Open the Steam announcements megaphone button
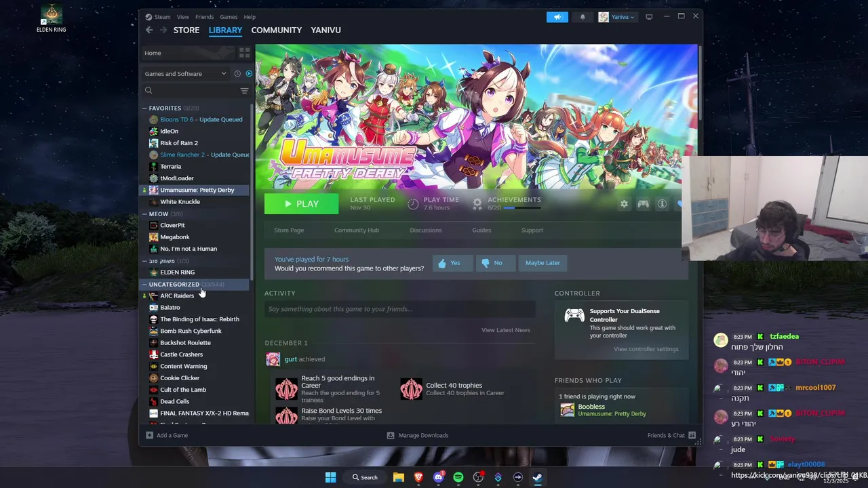 557,17
